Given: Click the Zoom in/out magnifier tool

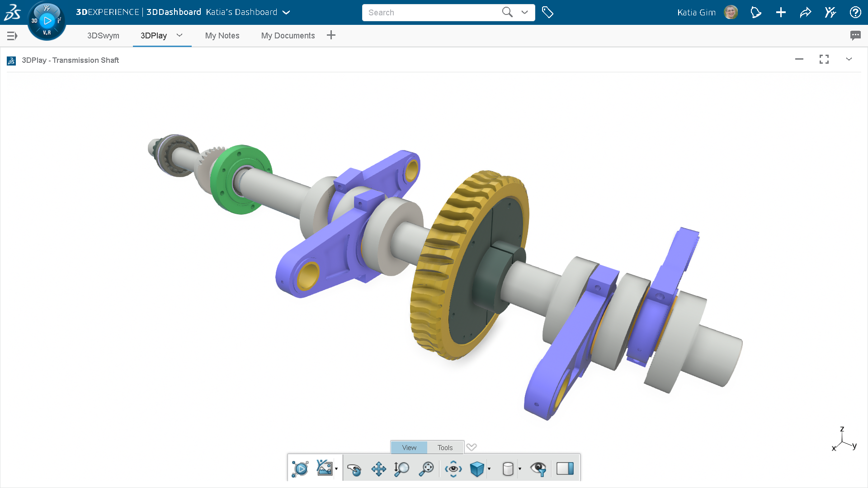Looking at the screenshot, I should click(401, 469).
